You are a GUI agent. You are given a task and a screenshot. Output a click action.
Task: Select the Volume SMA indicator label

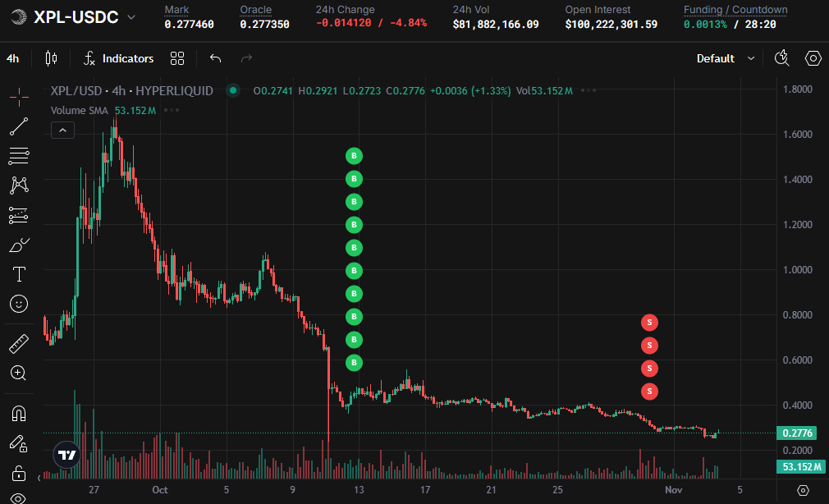click(80, 111)
